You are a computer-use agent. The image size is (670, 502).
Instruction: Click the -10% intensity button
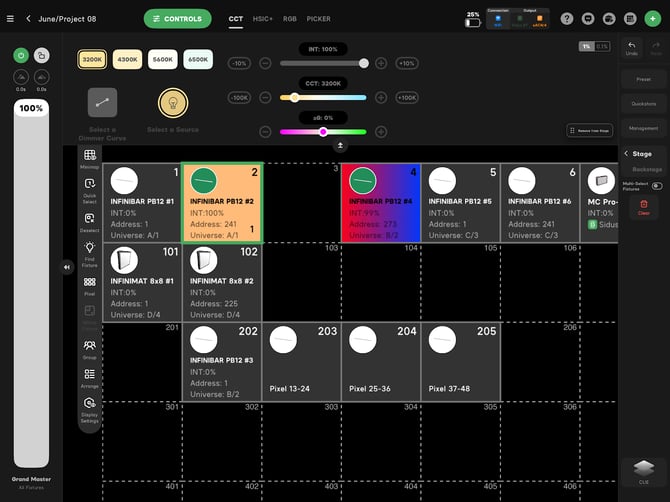point(239,63)
